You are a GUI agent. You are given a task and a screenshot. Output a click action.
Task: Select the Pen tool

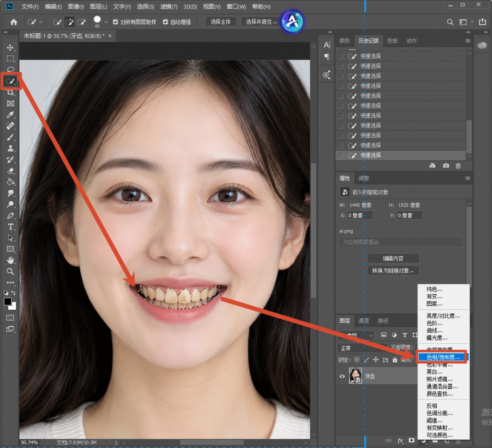tap(11, 216)
